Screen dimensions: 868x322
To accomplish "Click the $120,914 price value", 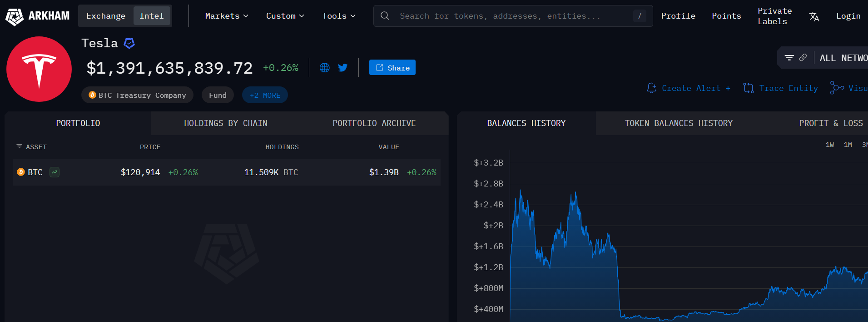I will [140, 172].
